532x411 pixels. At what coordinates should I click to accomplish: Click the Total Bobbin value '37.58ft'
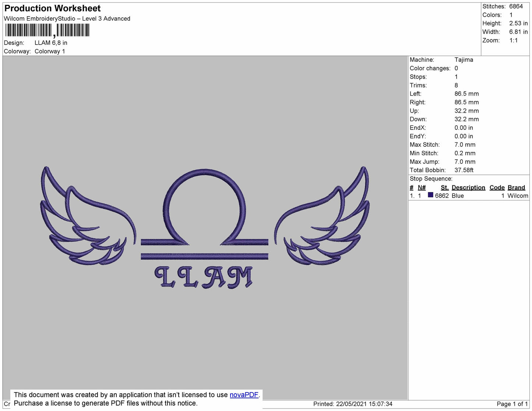click(x=464, y=170)
